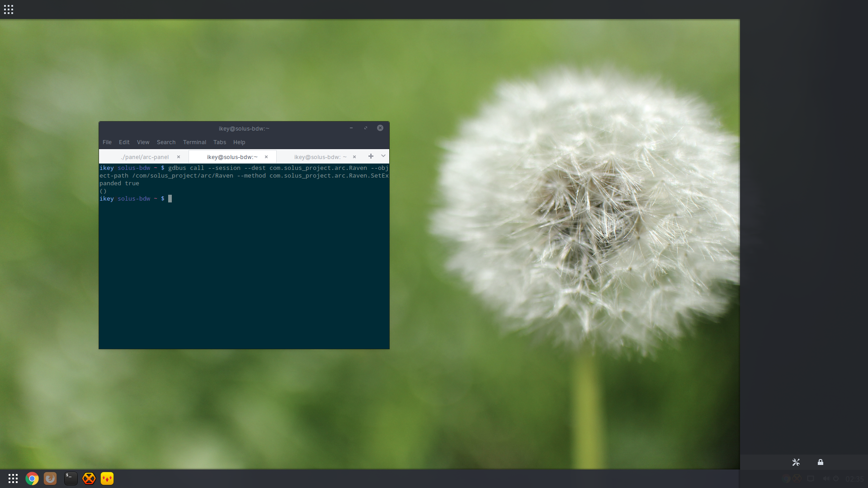The image size is (868, 488).
Task: Click the 'panded true' output line
Action: click(x=119, y=183)
